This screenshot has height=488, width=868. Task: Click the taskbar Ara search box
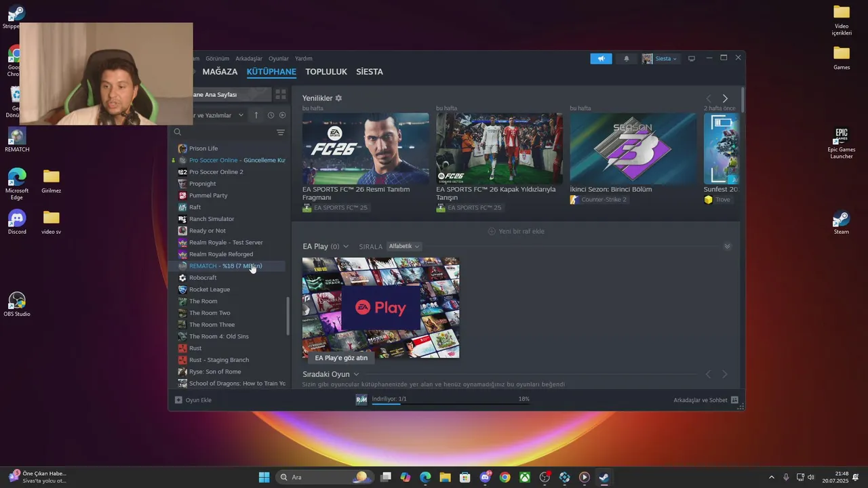[x=324, y=477]
